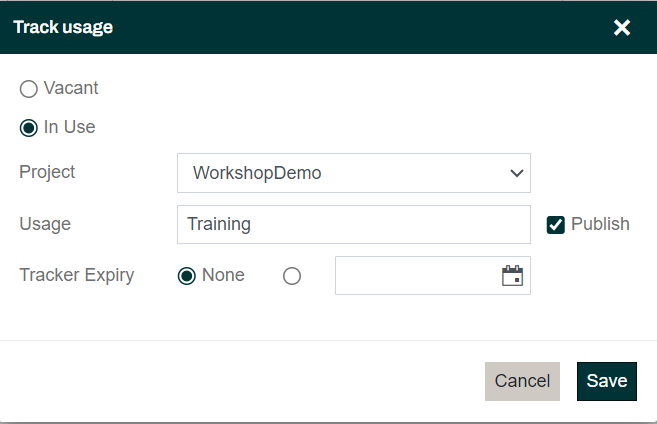657x424 pixels.
Task: Focus the Tracker Expiry date field
Action: (415, 276)
